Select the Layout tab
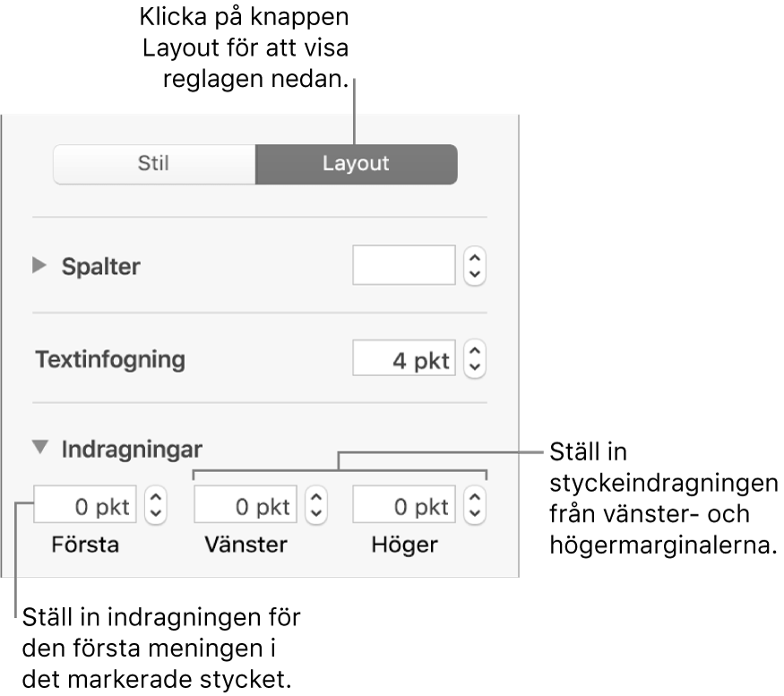The width and height of the screenshot is (784, 696). pos(356,164)
